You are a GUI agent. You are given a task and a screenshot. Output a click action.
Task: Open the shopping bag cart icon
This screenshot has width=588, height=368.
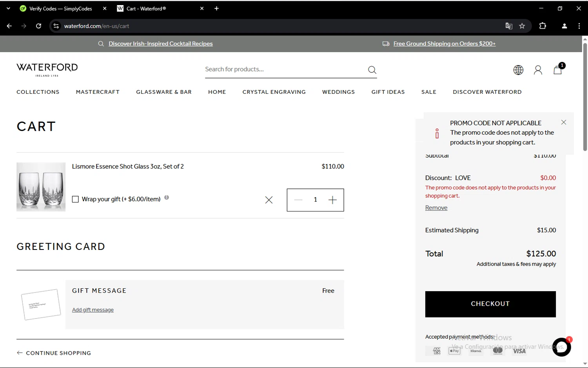558,70
